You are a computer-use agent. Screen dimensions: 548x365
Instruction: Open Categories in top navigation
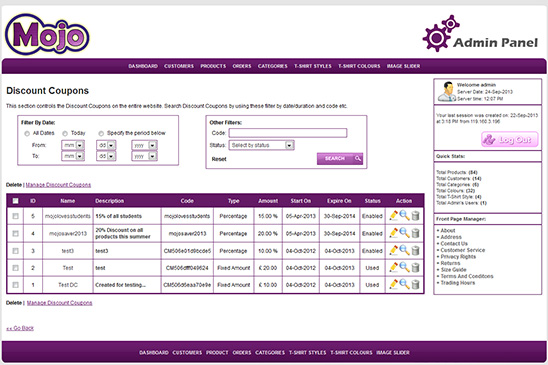273,66
